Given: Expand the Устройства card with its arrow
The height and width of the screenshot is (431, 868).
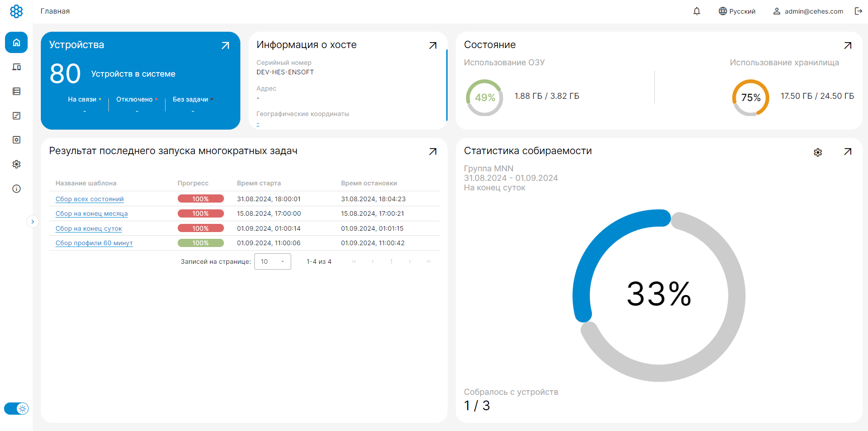Looking at the screenshot, I should coord(225,45).
